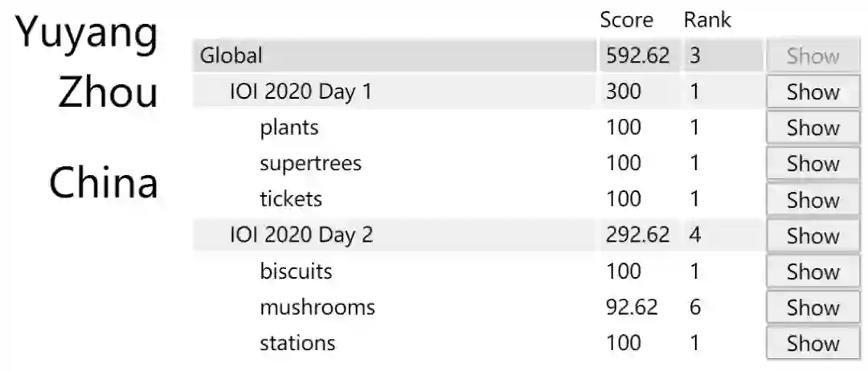Click the plants task name

click(289, 128)
